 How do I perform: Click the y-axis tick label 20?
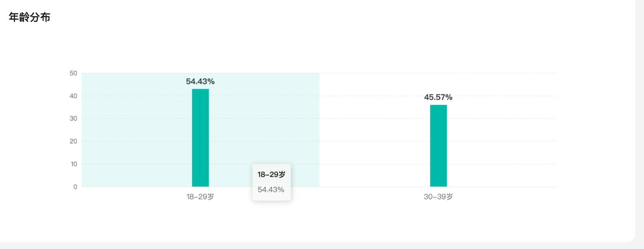[73, 141]
